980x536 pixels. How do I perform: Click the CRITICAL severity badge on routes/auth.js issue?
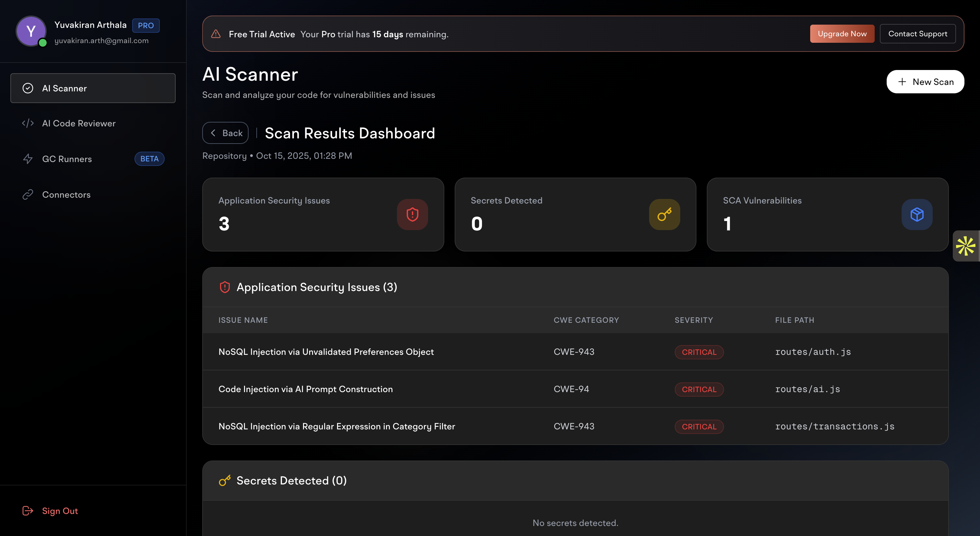point(699,352)
